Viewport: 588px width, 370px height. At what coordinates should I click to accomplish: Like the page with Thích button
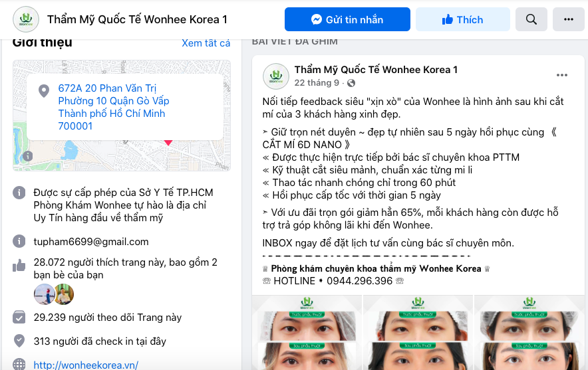coord(463,19)
